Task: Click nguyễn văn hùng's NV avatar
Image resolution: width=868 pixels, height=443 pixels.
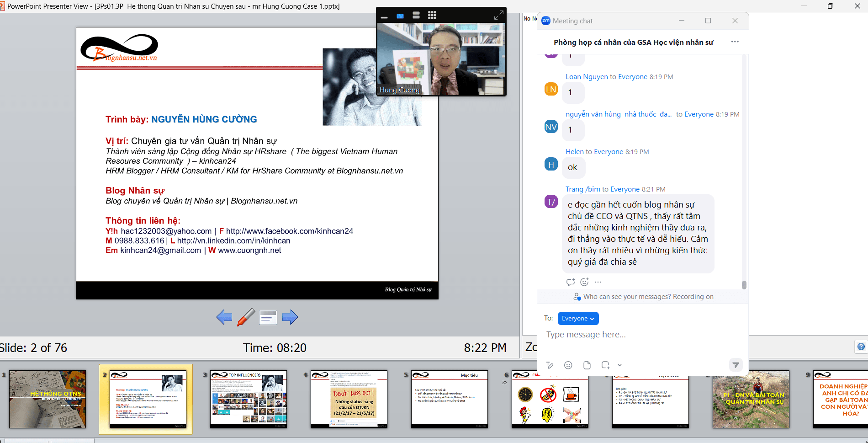Action: coord(551,127)
